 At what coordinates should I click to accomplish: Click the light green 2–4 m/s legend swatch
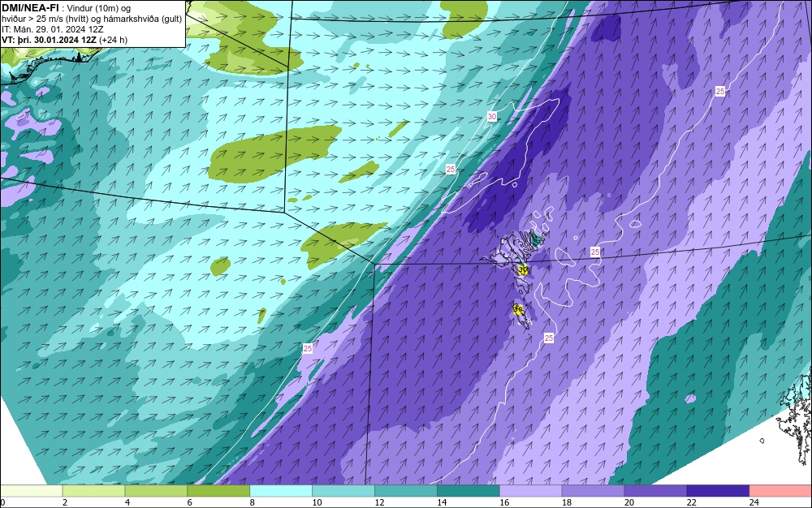pos(93,491)
